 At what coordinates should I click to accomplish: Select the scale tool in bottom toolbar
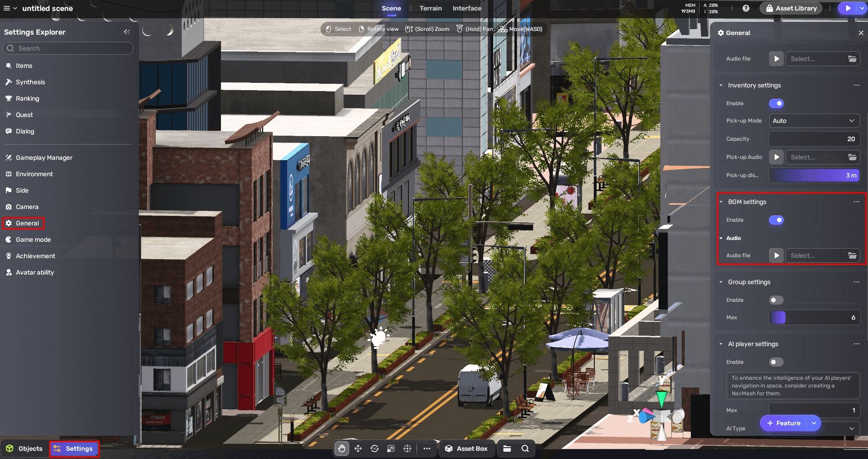tap(391, 449)
